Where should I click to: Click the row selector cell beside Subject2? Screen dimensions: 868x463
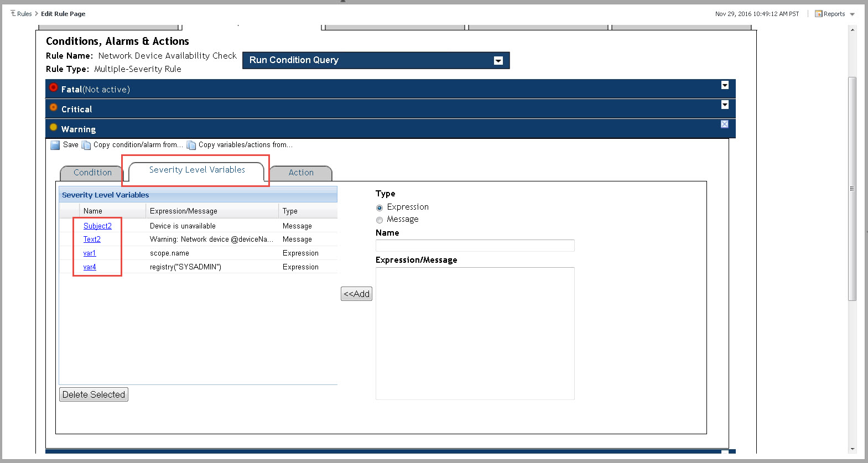[69, 226]
